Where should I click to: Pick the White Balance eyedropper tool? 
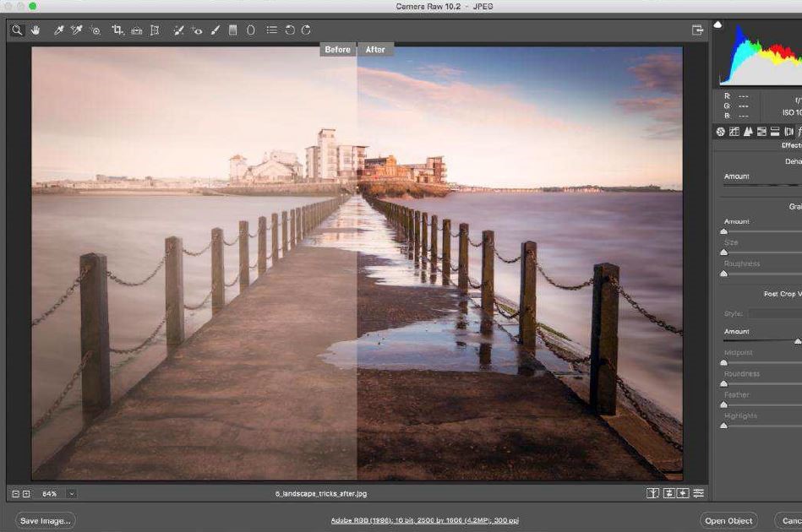tap(58, 30)
